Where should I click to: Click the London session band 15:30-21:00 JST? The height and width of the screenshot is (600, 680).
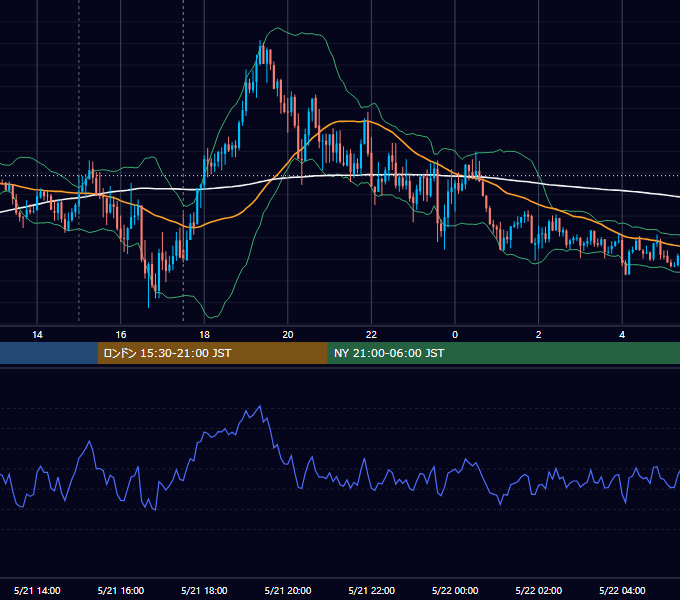tap(212, 353)
